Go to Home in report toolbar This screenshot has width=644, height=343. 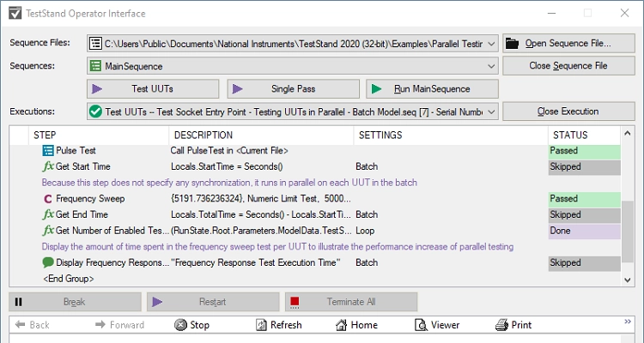[356, 325]
